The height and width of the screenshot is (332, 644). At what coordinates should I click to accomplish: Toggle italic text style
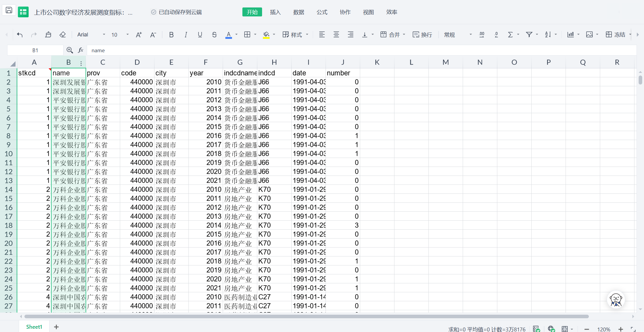[186, 35]
